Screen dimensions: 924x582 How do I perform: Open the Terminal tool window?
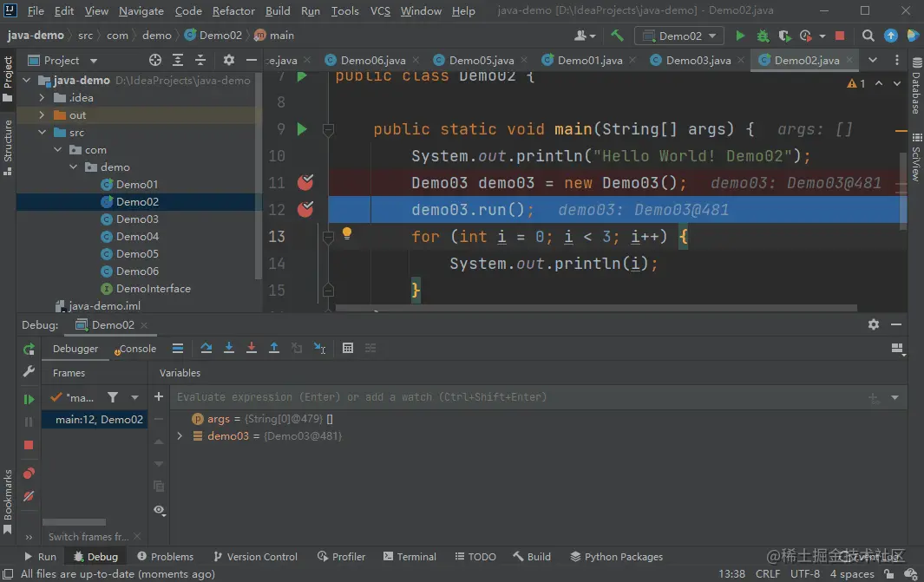tap(408, 557)
